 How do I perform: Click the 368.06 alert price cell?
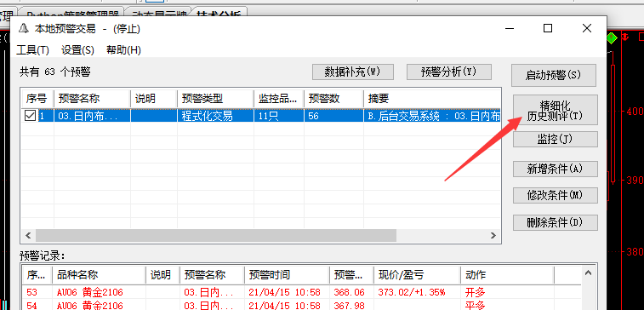350,293
